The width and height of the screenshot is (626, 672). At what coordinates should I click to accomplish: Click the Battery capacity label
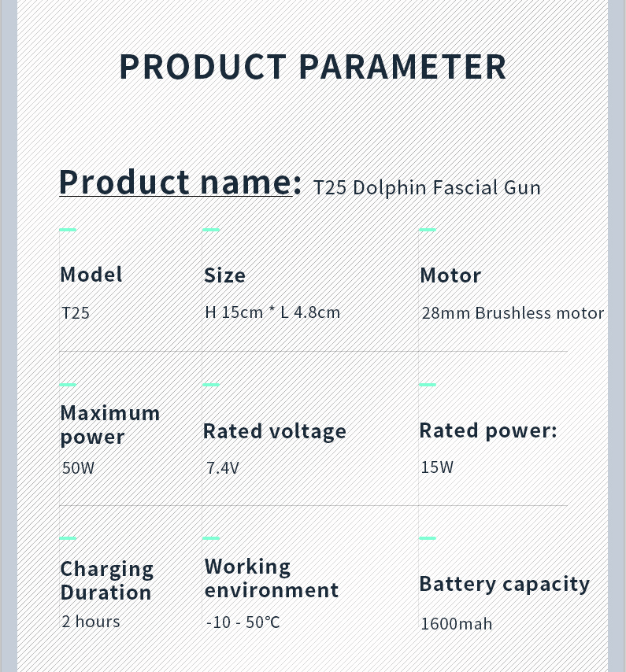tap(504, 584)
